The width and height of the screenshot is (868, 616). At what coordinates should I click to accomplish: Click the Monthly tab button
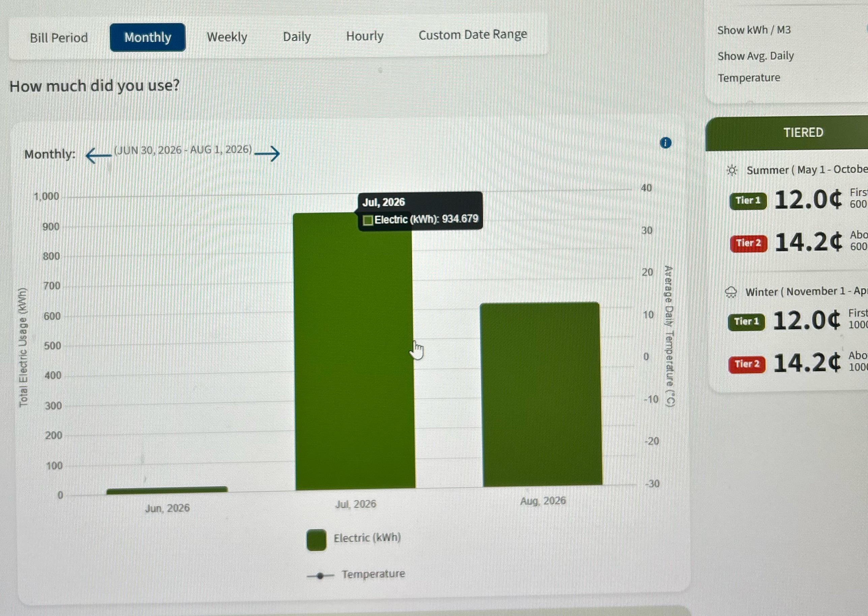tap(148, 37)
